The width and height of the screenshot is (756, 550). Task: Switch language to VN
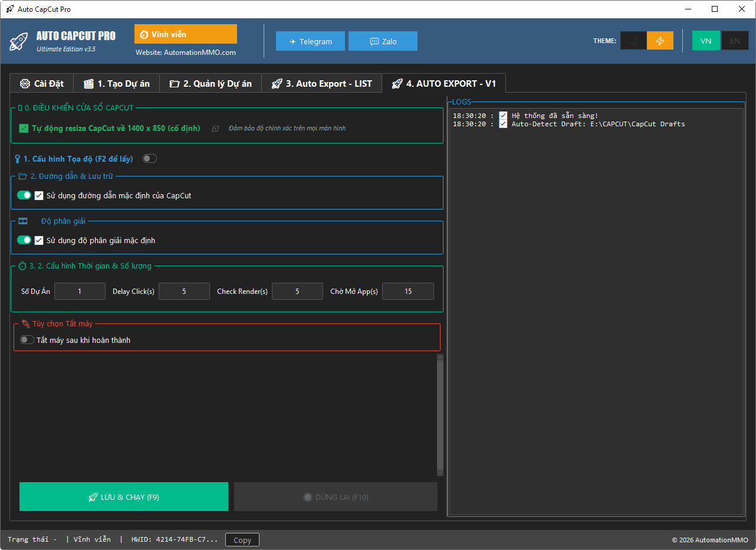point(706,41)
